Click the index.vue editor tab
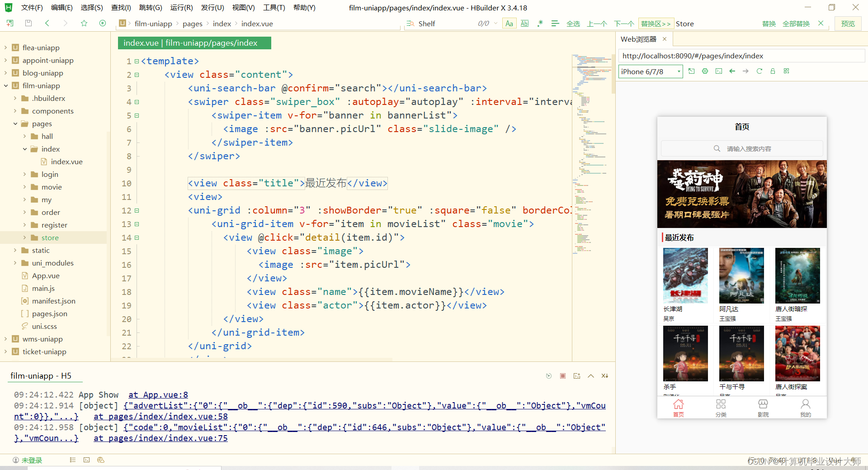The height and width of the screenshot is (470, 868). point(194,43)
